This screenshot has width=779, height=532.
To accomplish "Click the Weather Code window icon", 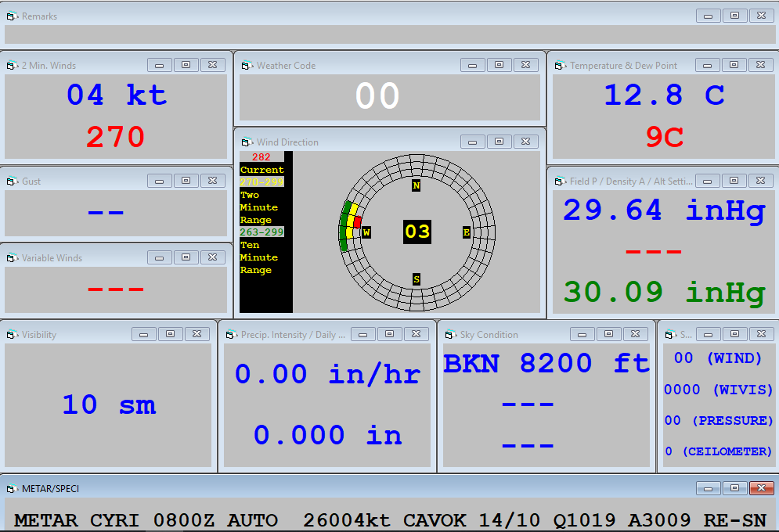I will pos(247,66).
